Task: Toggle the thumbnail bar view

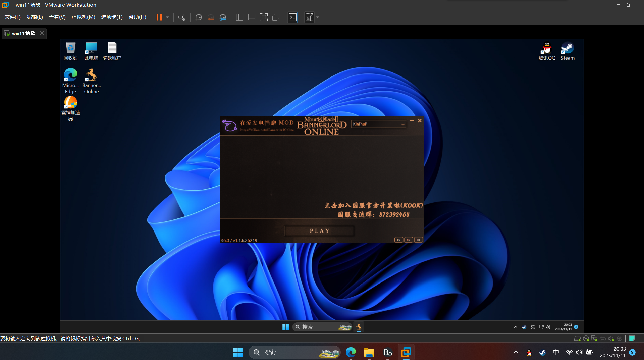Action: click(252, 17)
